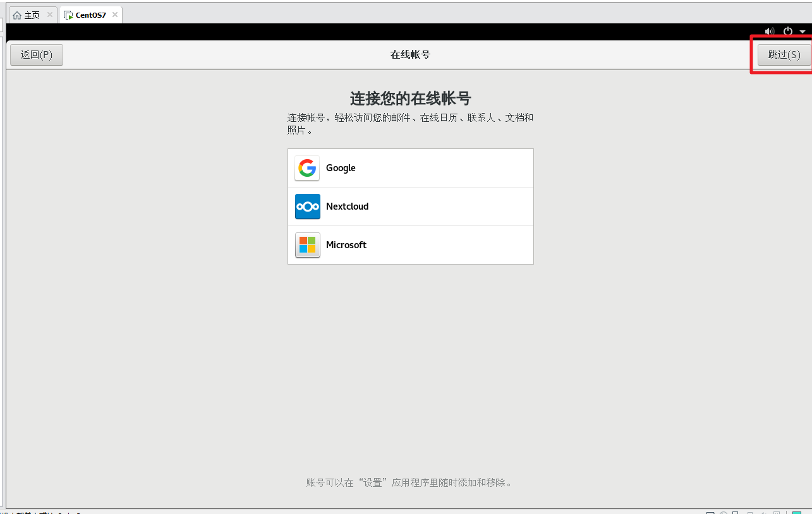Switch to the CentOS7 tab
This screenshot has width=812, height=514.
(x=90, y=15)
